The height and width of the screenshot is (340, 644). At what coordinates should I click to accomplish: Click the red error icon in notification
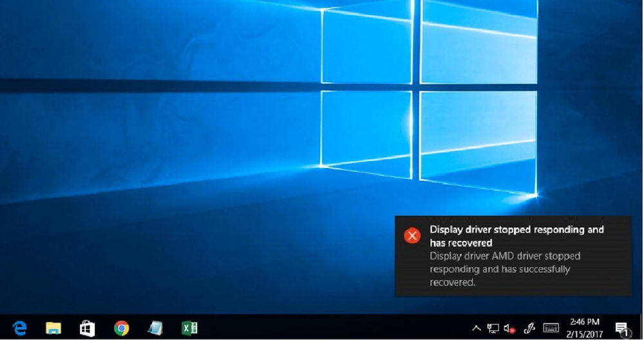point(412,236)
